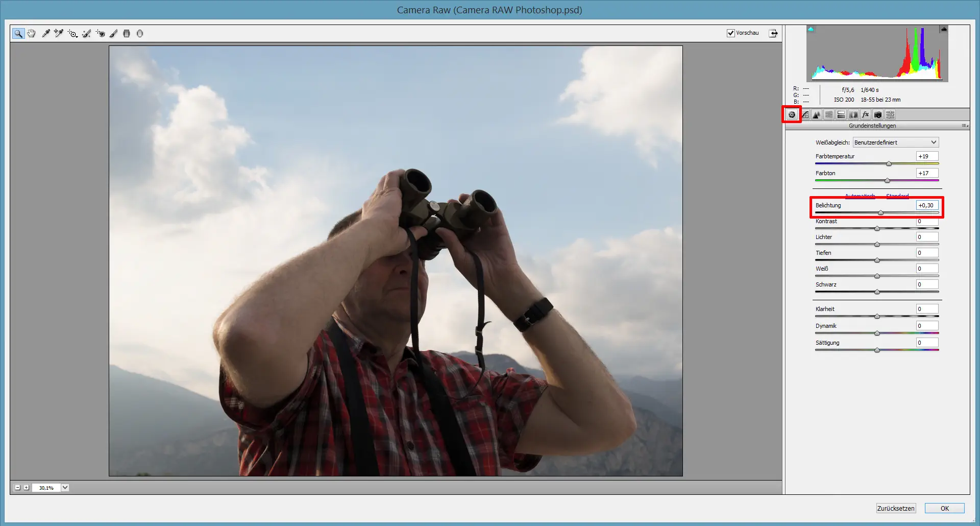The width and height of the screenshot is (980, 526).
Task: Activate the Adjustment Brush
Action: (x=113, y=33)
